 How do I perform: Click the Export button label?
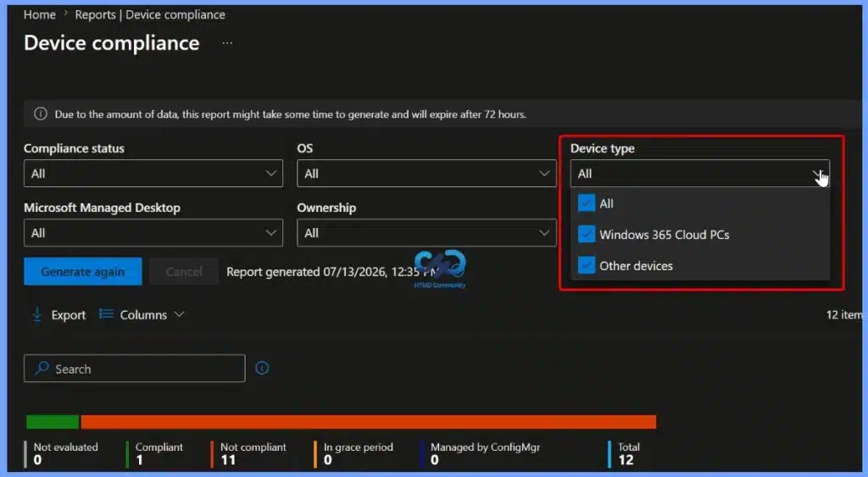coord(68,315)
